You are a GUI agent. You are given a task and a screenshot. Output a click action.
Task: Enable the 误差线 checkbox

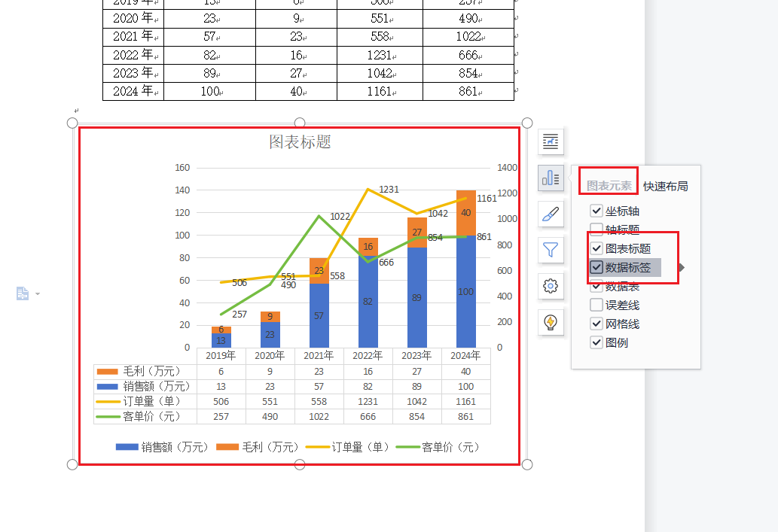(x=596, y=306)
